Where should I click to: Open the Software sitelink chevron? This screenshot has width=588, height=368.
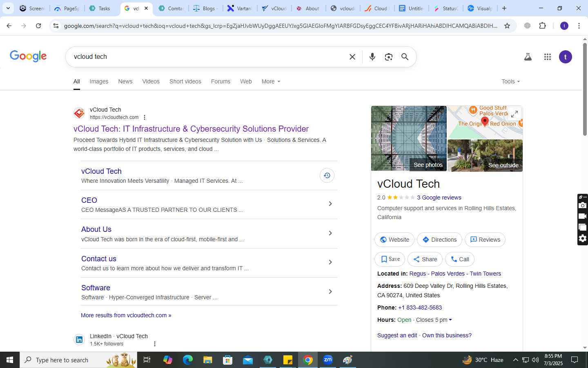click(330, 292)
